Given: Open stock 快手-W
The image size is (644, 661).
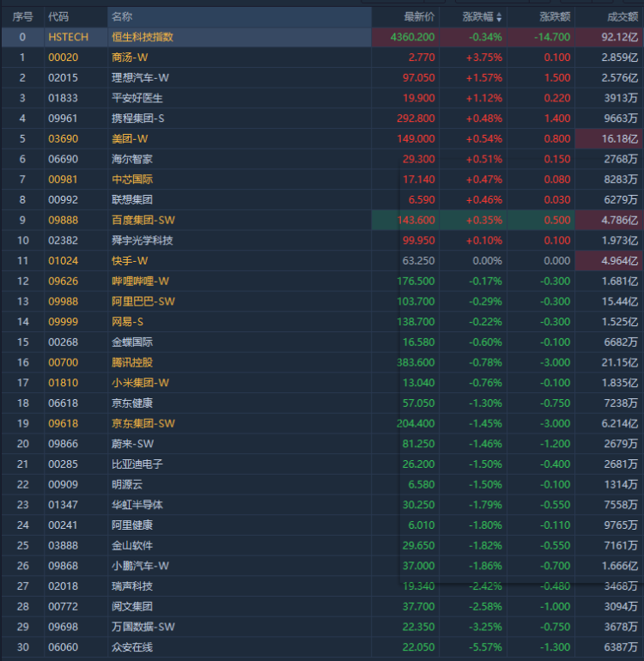Looking at the screenshot, I should tap(130, 260).
